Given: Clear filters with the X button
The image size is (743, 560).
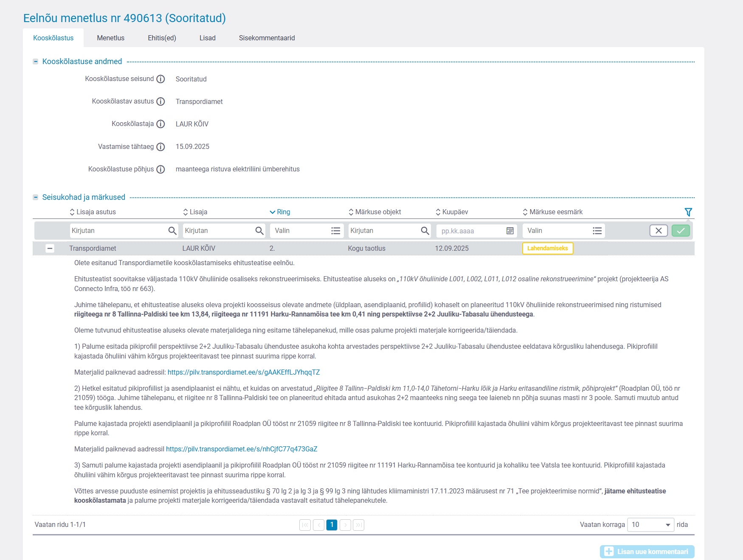Looking at the screenshot, I should point(659,231).
